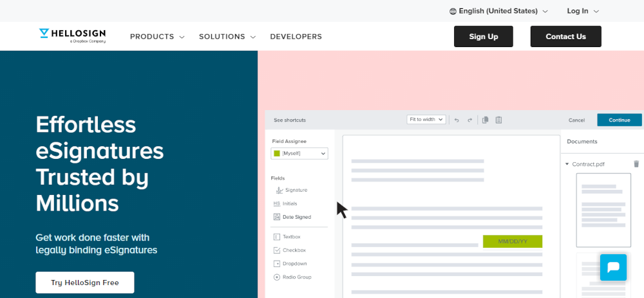
Task: Open the Developers page
Action: click(296, 37)
